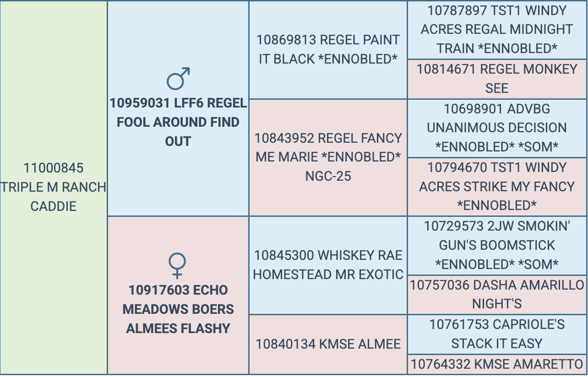Click registration number 11000845
This screenshot has height=377, width=588.
pyautogui.click(x=54, y=168)
